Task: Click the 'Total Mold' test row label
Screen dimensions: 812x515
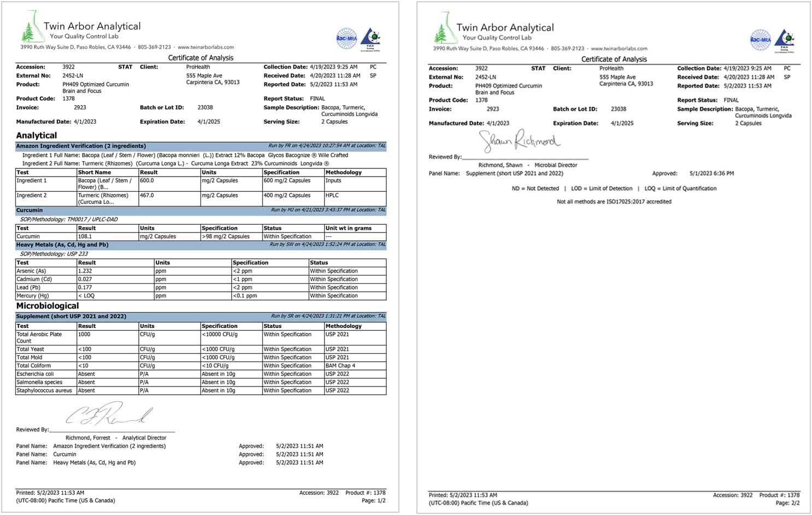Action: point(30,358)
